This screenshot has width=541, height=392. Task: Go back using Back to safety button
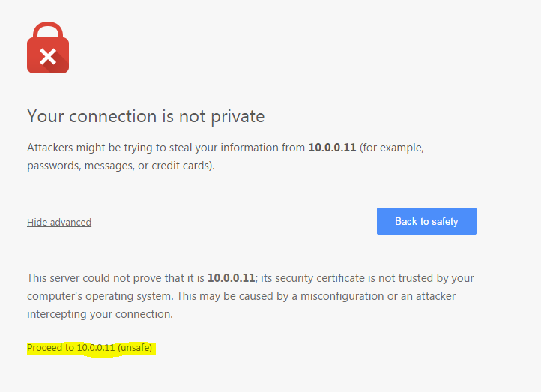click(426, 221)
